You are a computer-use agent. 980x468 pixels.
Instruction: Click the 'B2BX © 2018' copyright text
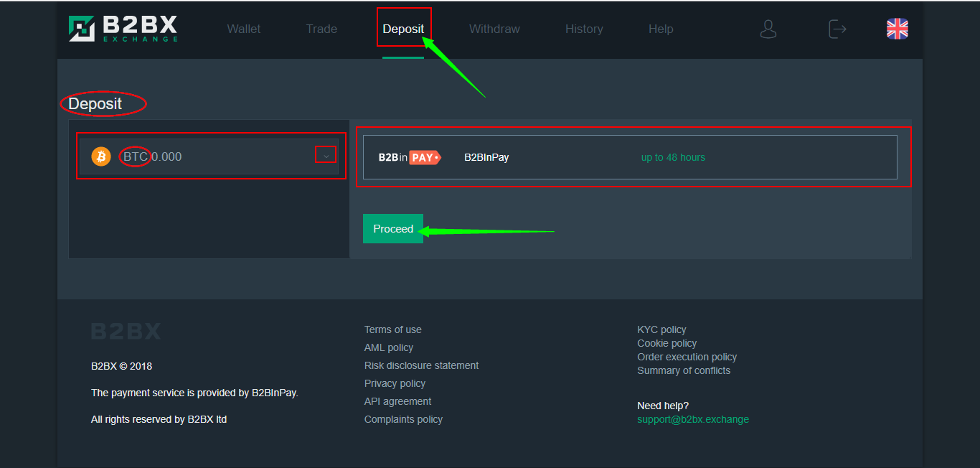point(121,366)
